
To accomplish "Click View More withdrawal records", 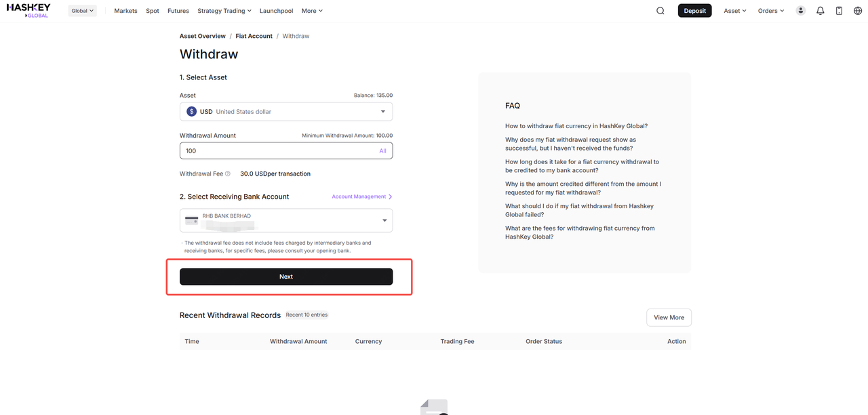I will 669,317.
